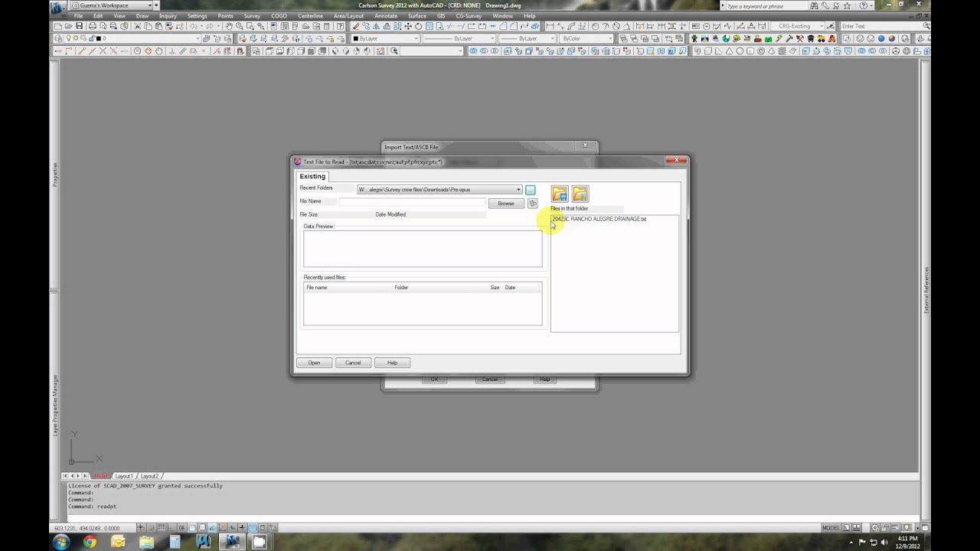980x551 pixels.
Task: Expand the Recent Folders dropdown
Action: tap(518, 190)
